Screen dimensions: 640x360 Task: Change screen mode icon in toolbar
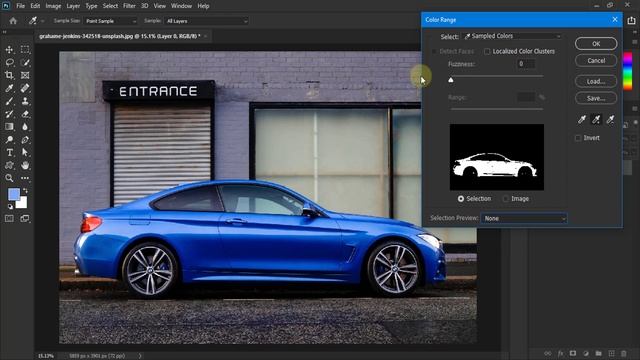point(25,219)
